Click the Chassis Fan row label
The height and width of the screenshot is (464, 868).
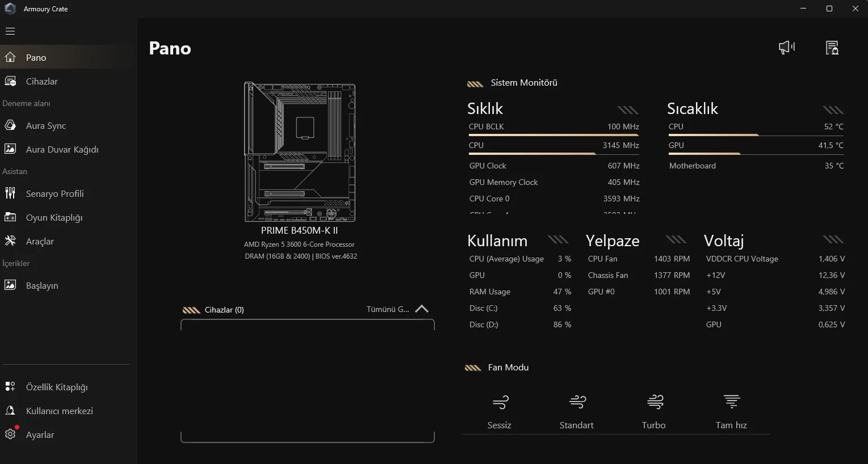tap(608, 275)
